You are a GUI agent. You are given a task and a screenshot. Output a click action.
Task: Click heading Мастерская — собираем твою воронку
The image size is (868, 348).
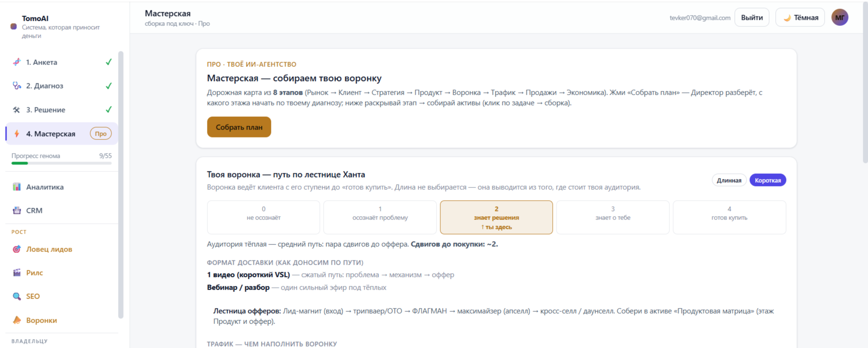click(x=294, y=78)
